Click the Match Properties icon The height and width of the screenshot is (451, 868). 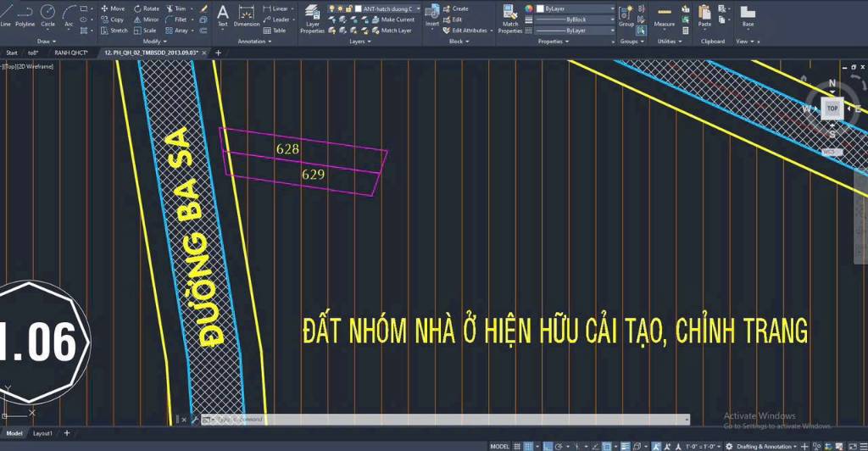[510, 19]
